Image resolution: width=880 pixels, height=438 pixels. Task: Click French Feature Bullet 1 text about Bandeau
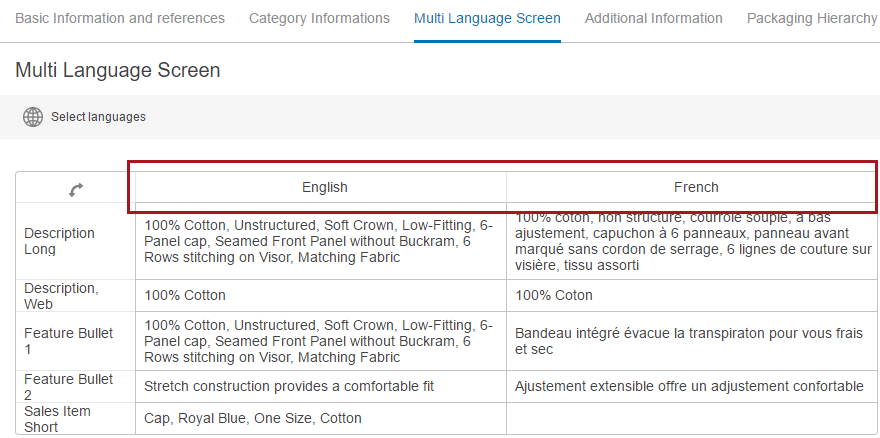(689, 341)
